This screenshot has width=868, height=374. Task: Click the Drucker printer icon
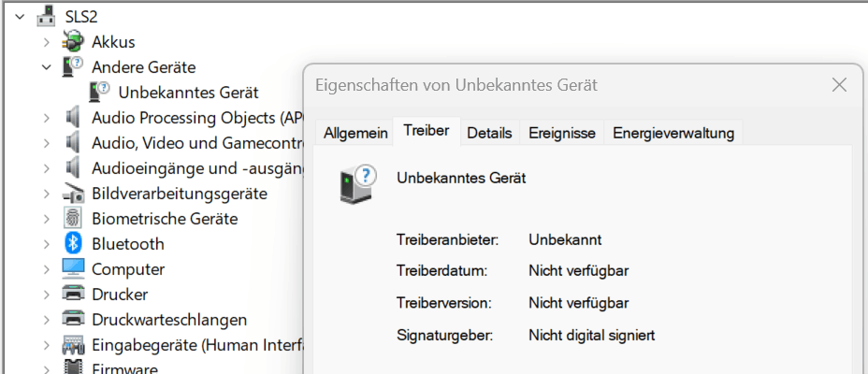[x=73, y=295]
